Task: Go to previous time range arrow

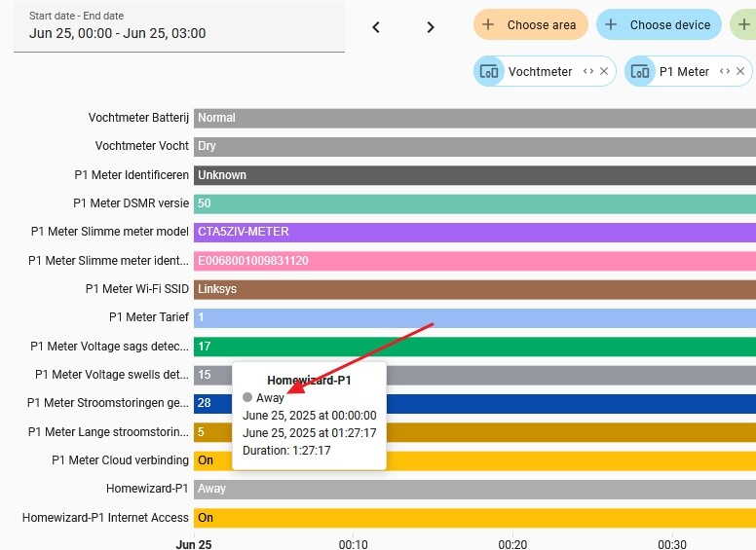Action: coord(376,27)
